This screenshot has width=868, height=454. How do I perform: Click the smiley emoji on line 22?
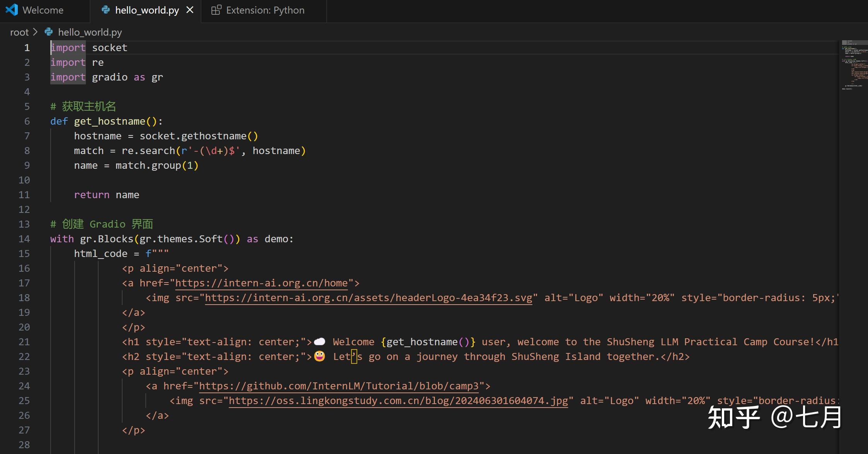click(319, 356)
